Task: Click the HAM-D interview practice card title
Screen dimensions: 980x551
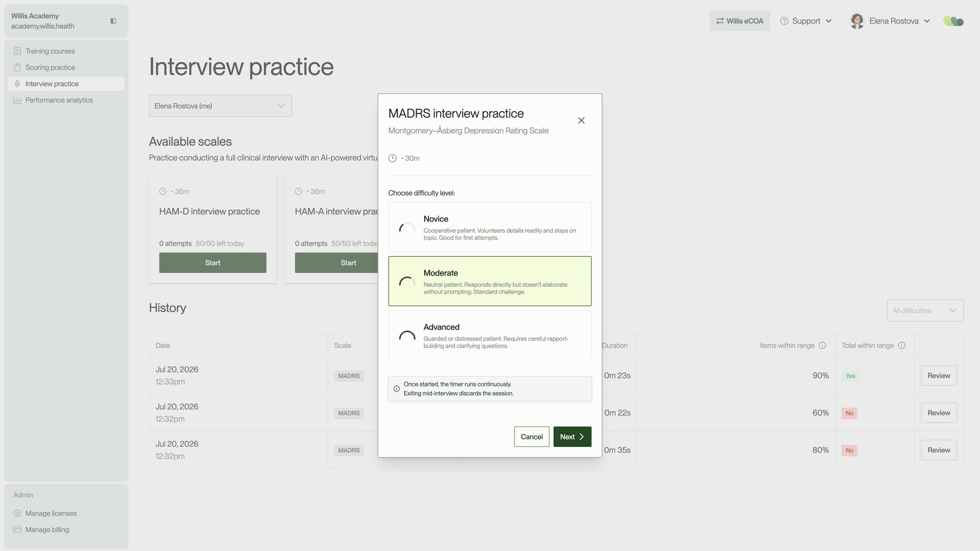Action: point(209,211)
